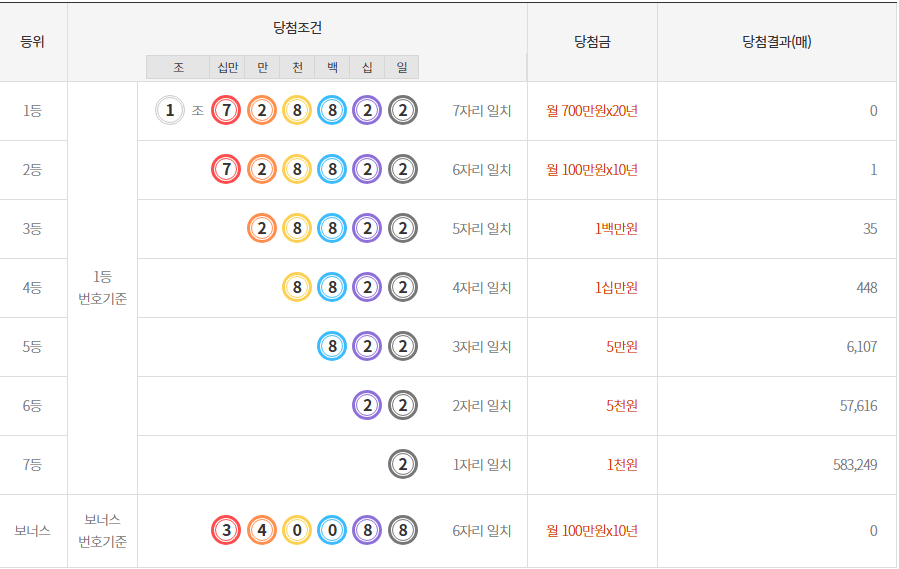
Task: Click the 천 digit header cell
Action: tap(297, 67)
